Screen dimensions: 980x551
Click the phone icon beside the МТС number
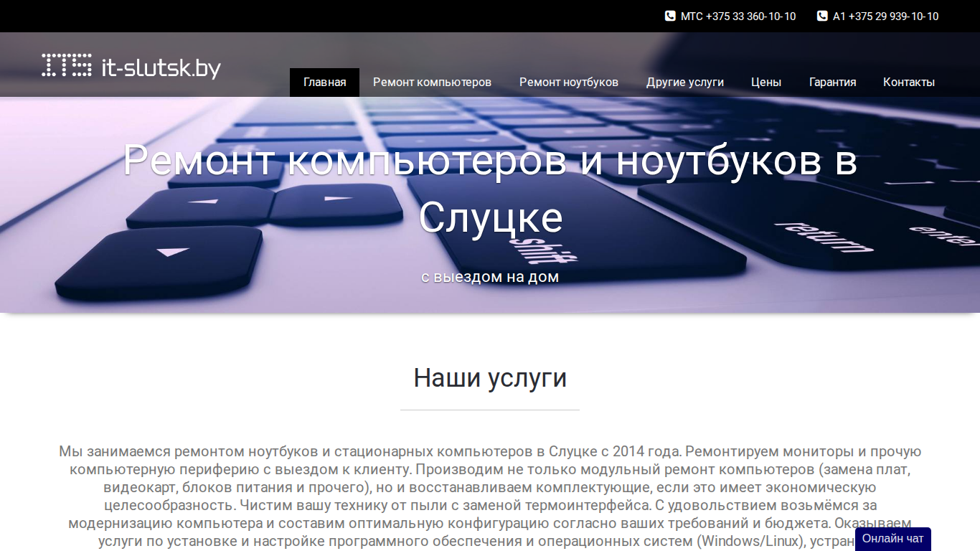[670, 16]
